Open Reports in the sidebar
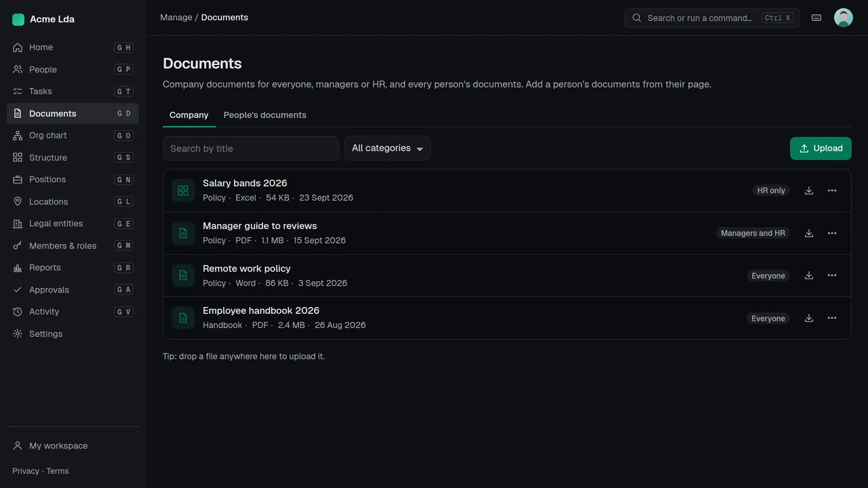 tap(73, 268)
